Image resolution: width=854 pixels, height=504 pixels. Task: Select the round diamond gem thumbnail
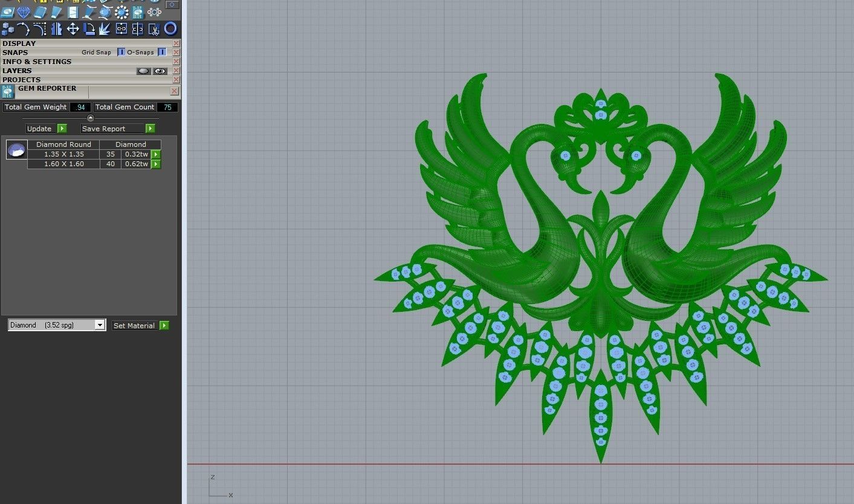tap(17, 149)
